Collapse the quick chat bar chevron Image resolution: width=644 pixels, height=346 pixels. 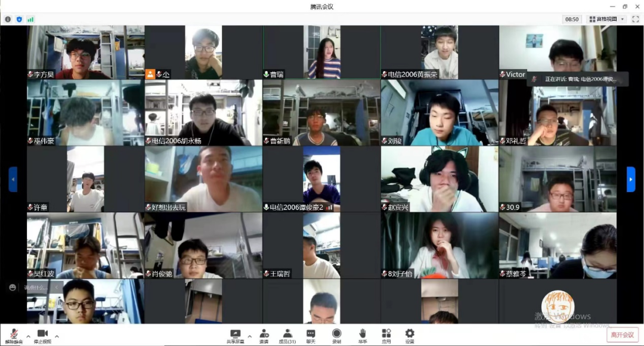click(x=57, y=288)
